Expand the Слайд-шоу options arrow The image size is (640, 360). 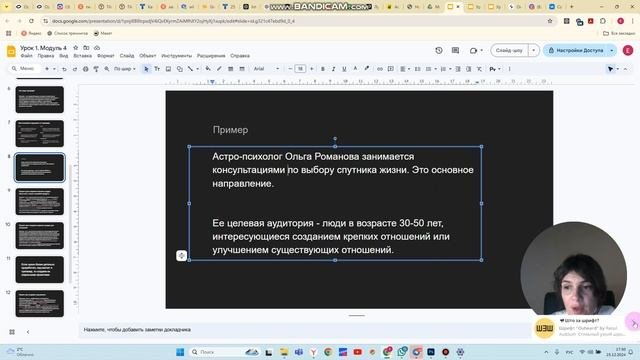pos(533,50)
